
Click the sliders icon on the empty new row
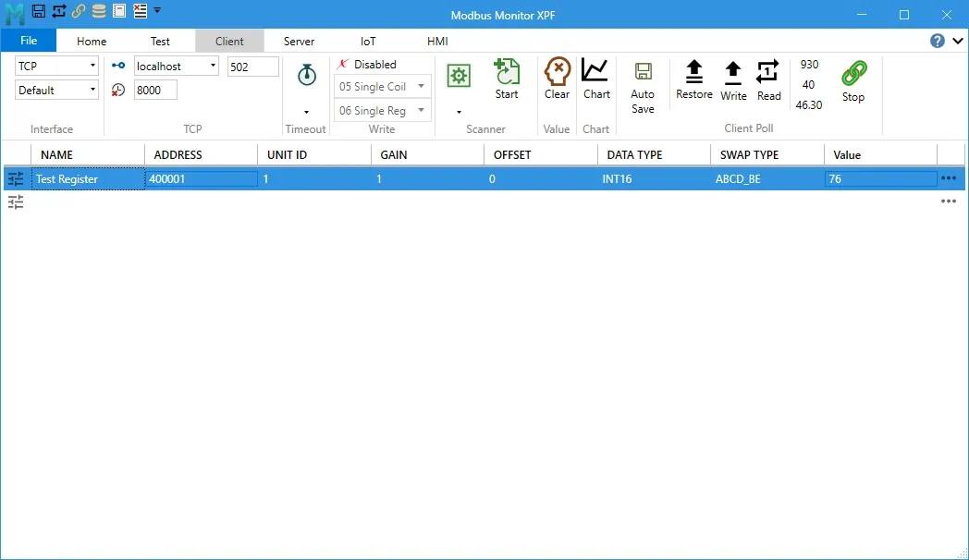pyautogui.click(x=16, y=201)
